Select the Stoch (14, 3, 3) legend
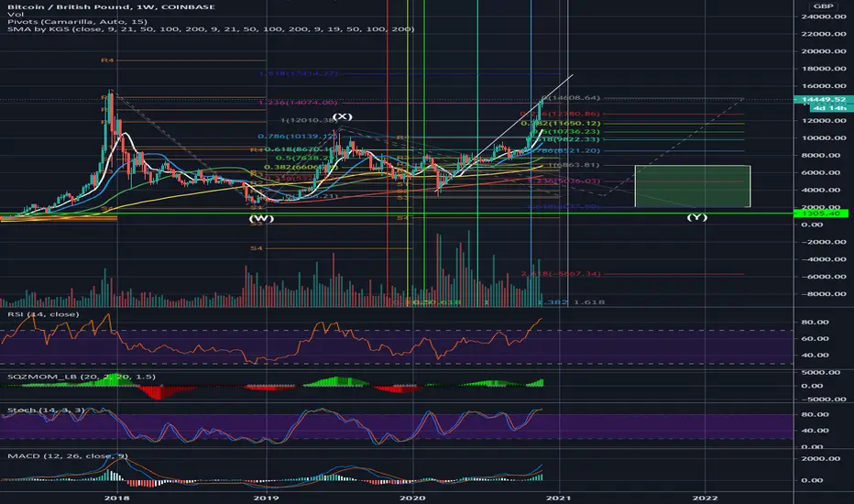This screenshot has width=854, height=504. [x=46, y=410]
